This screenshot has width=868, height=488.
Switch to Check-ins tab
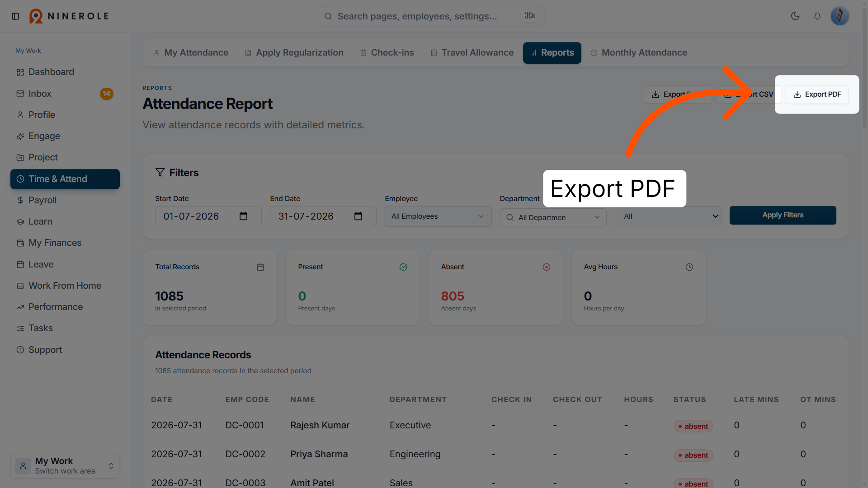click(x=387, y=53)
